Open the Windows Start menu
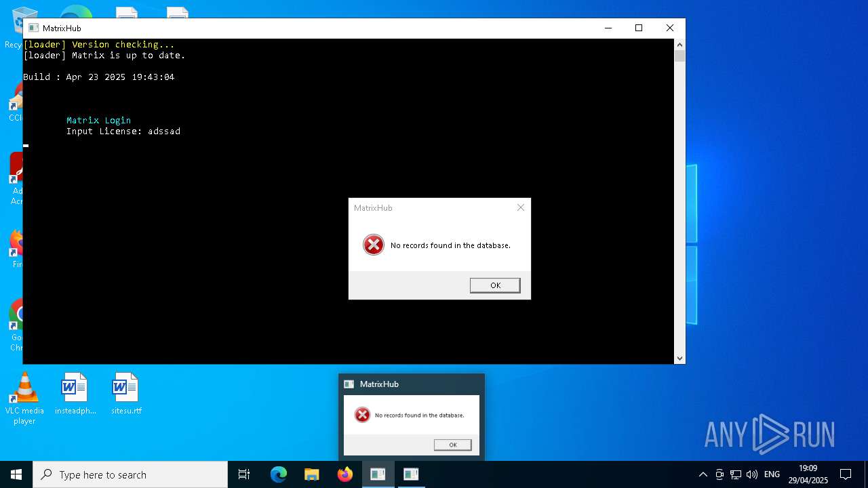 click(x=16, y=474)
